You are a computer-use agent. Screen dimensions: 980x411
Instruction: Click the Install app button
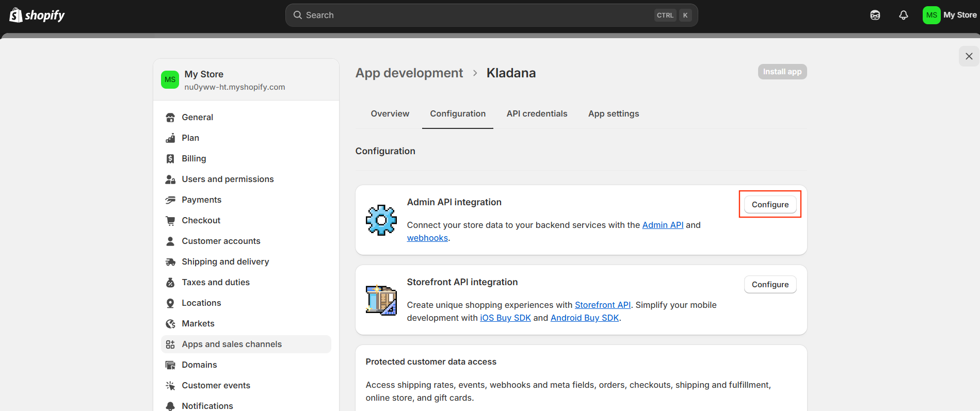pos(782,72)
